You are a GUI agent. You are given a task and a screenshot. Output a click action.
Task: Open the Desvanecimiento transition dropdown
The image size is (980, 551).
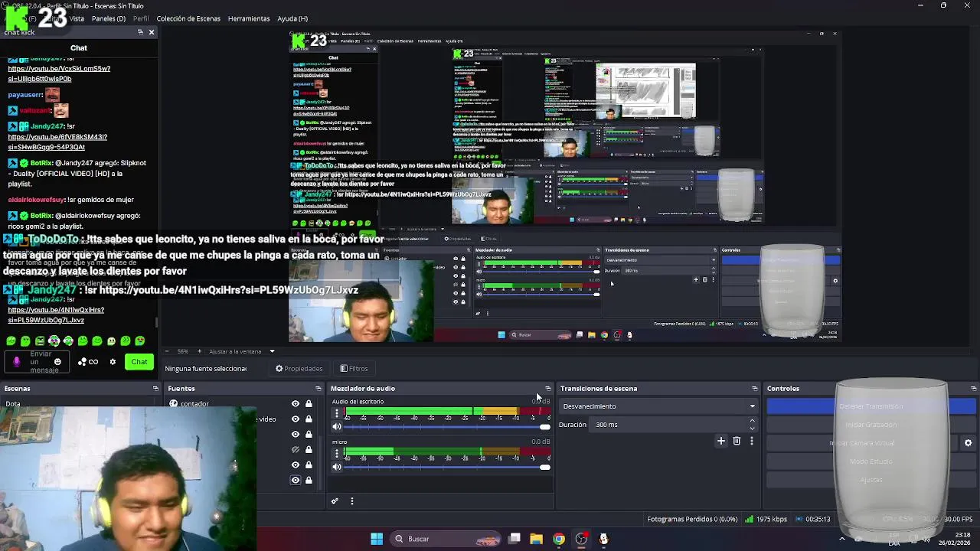658,406
